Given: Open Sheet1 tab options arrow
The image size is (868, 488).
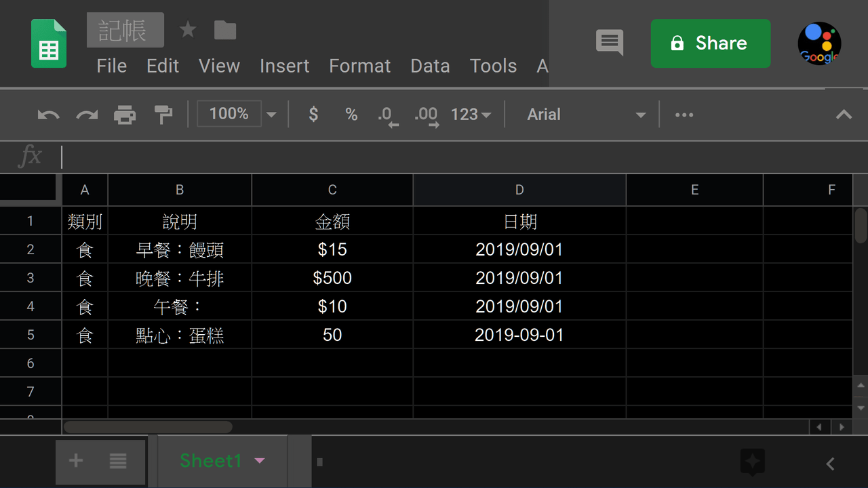Looking at the screenshot, I should click(x=259, y=462).
